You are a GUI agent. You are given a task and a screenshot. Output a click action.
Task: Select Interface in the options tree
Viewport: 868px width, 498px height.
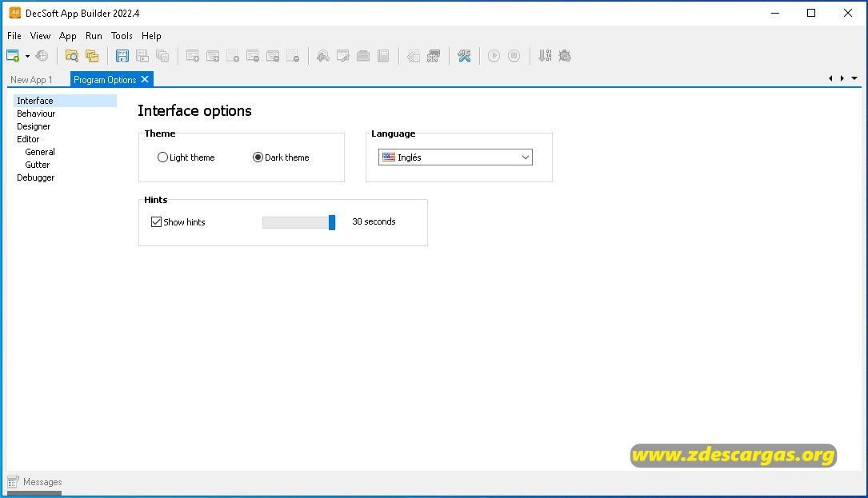tap(65, 101)
